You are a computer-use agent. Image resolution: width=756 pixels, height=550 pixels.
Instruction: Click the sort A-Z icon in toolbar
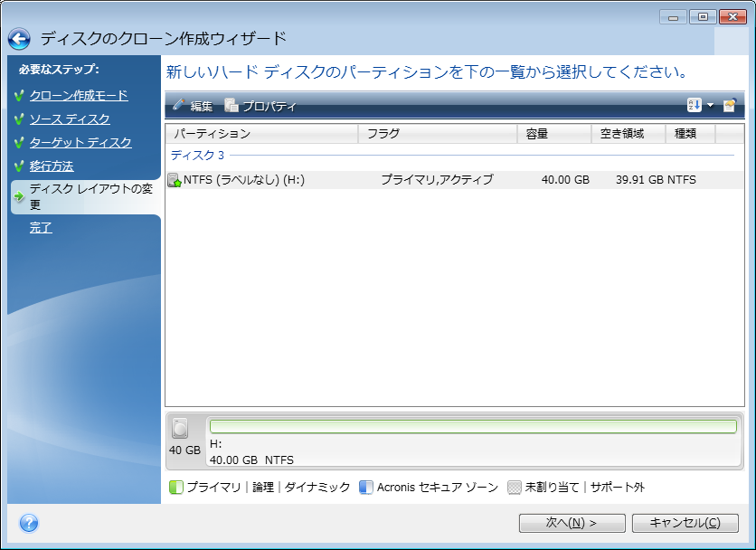(x=694, y=106)
